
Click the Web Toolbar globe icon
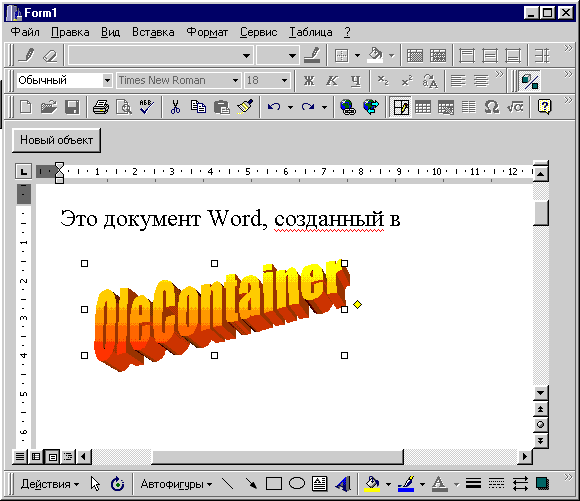[x=371, y=107]
